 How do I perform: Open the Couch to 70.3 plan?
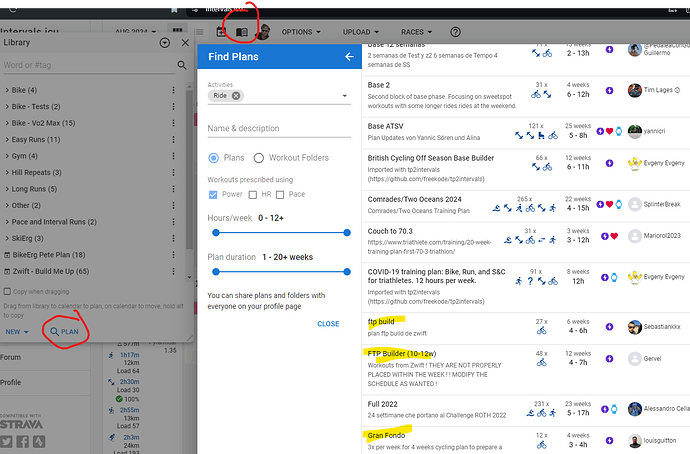click(x=390, y=231)
